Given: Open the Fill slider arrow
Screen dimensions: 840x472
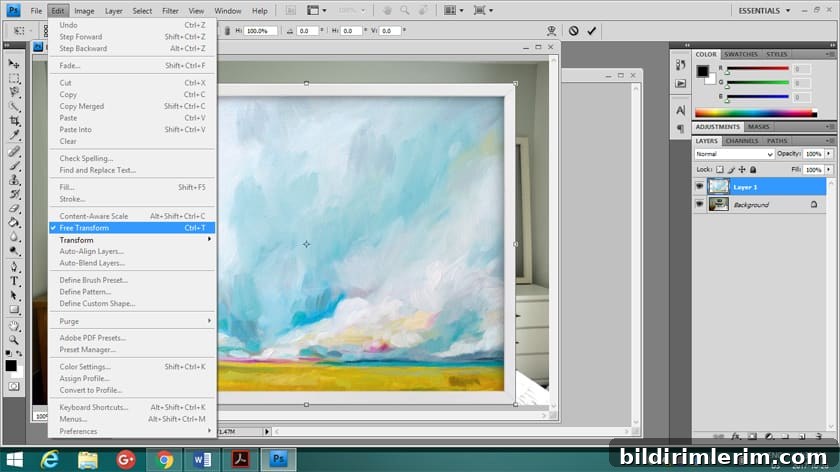Looking at the screenshot, I should [x=829, y=169].
